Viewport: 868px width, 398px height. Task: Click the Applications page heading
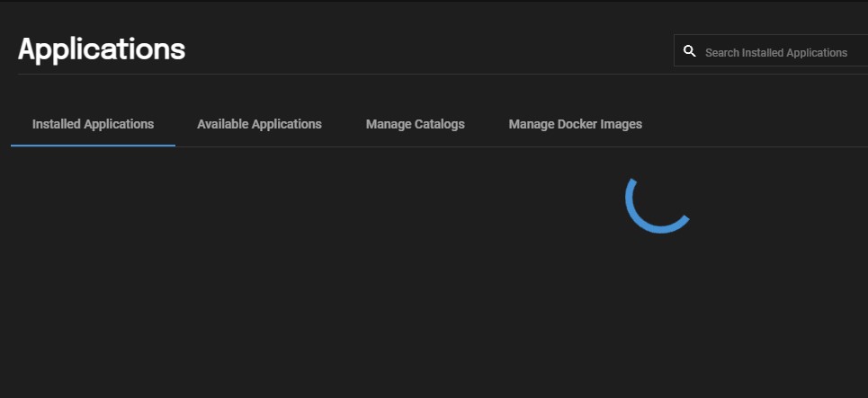102,49
